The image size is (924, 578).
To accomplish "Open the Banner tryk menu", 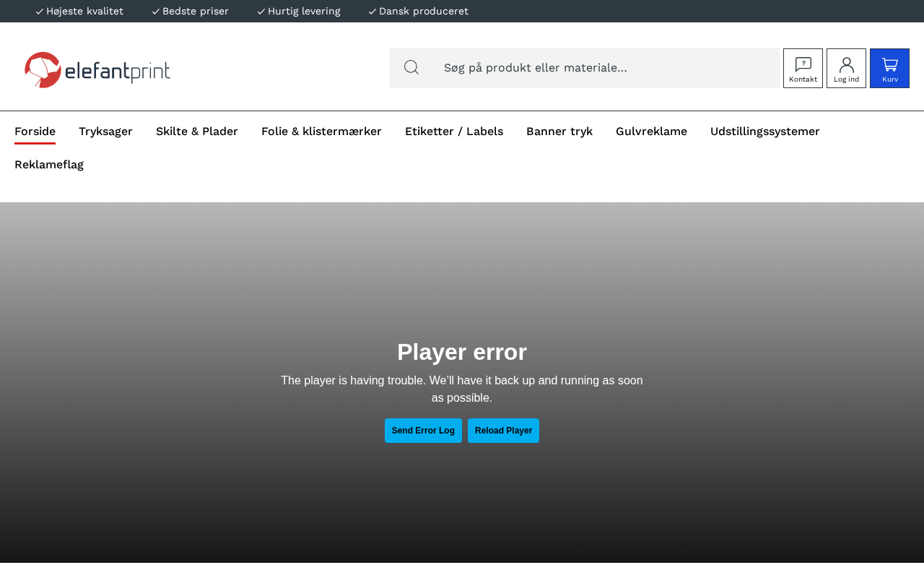I will [559, 131].
